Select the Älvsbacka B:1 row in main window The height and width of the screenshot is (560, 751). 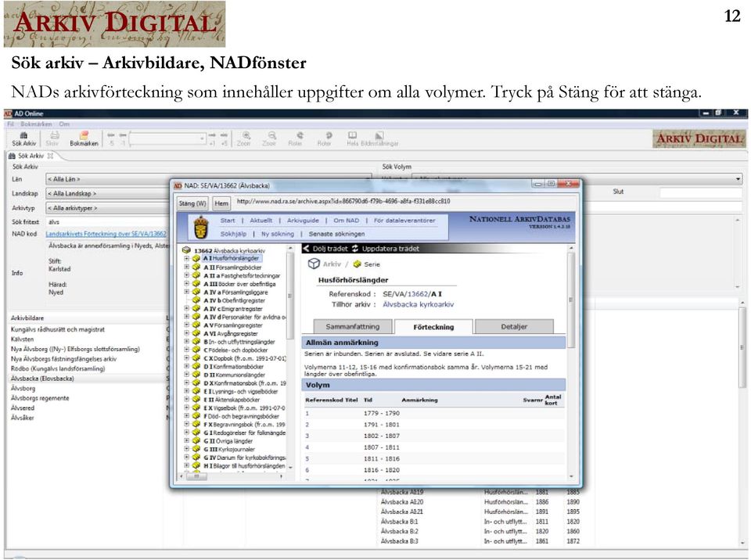coord(480,522)
